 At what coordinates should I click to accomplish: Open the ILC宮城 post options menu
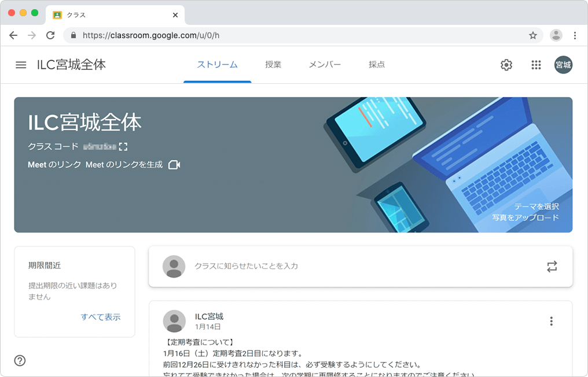tap(551, 321)
